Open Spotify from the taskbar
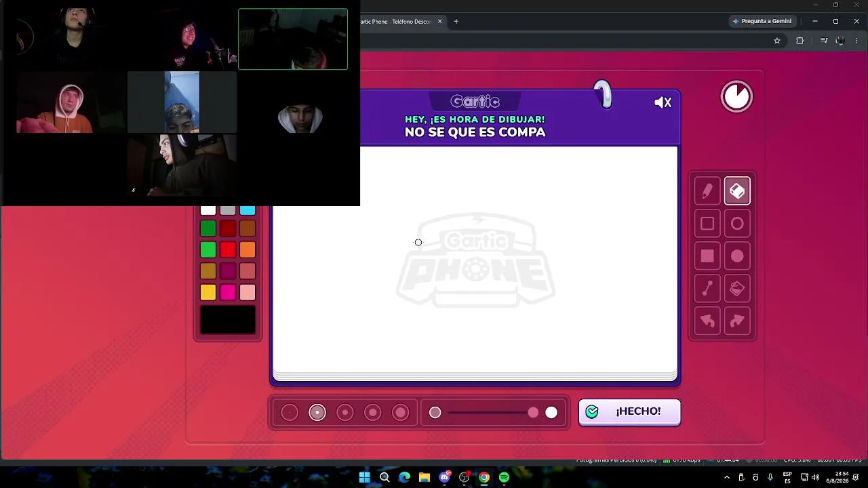Viewport: 868px width, 488px height. tap(504, 477)
